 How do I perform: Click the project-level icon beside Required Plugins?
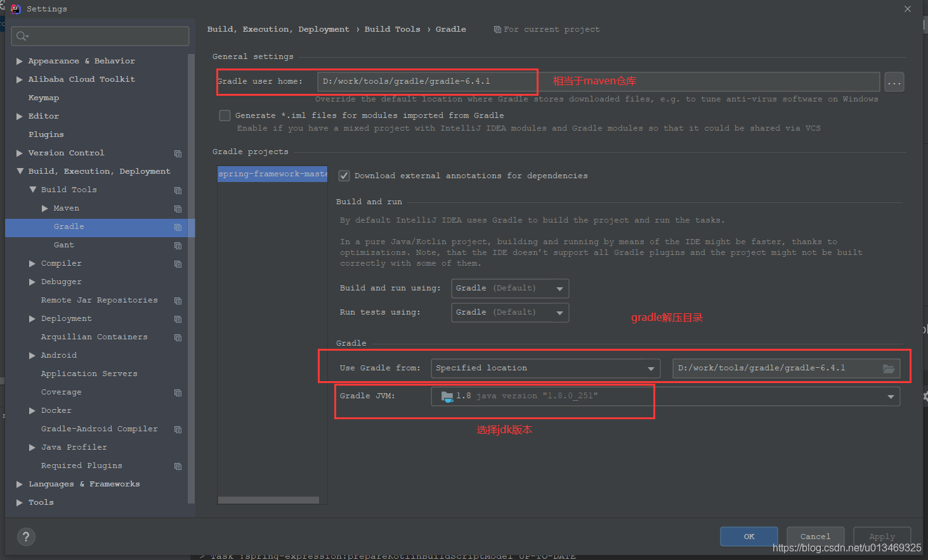click(x=178, y=466)
